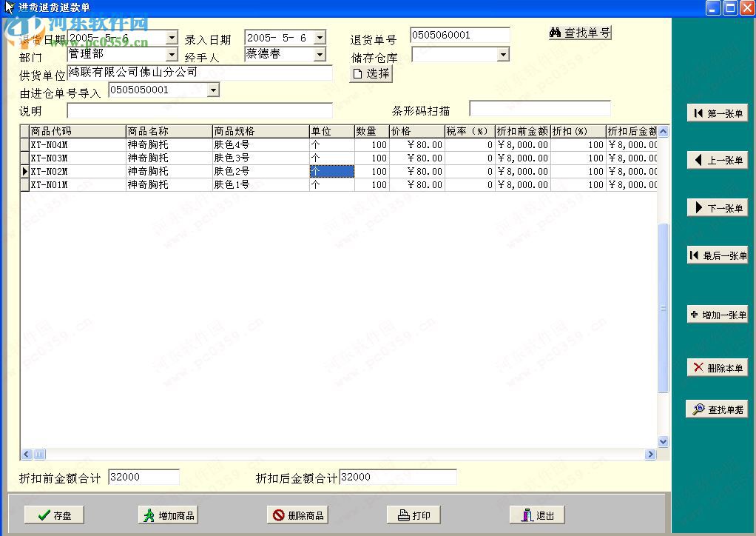The image size is (756, 536).
Task: Expand the 储存仓库 warehouse dropdown
Action: pos(503,54)
